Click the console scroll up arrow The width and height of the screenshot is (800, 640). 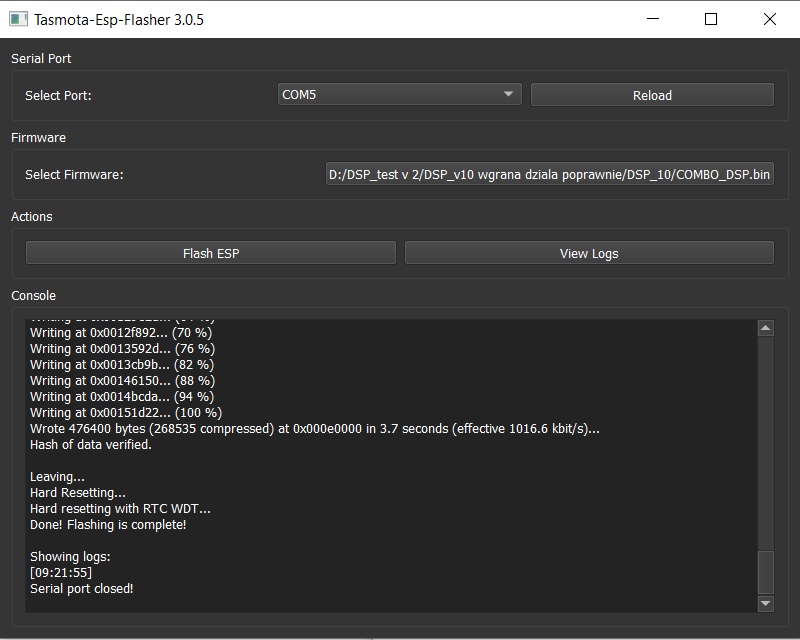coord(765,328)
